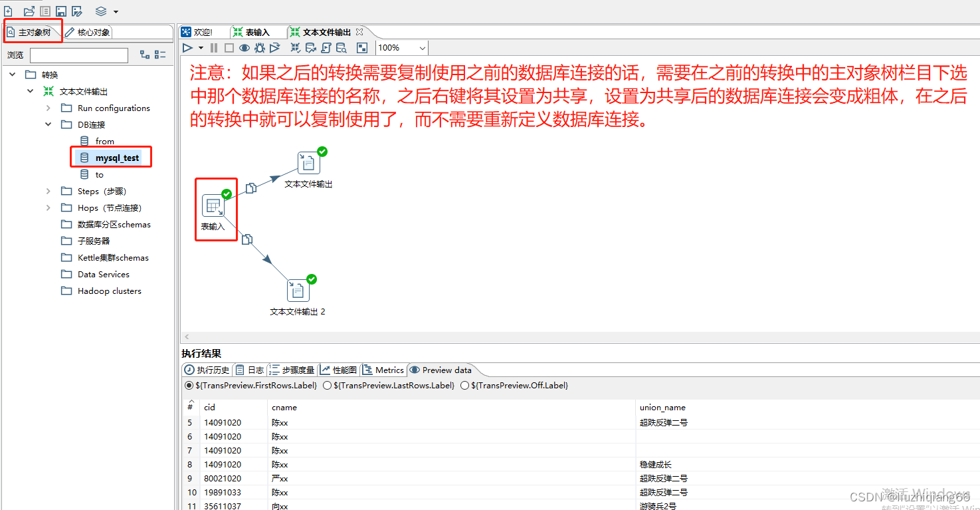Debug the transformation with the bug icon
This screenshot has height=510, width=980.
coord(260,48)
